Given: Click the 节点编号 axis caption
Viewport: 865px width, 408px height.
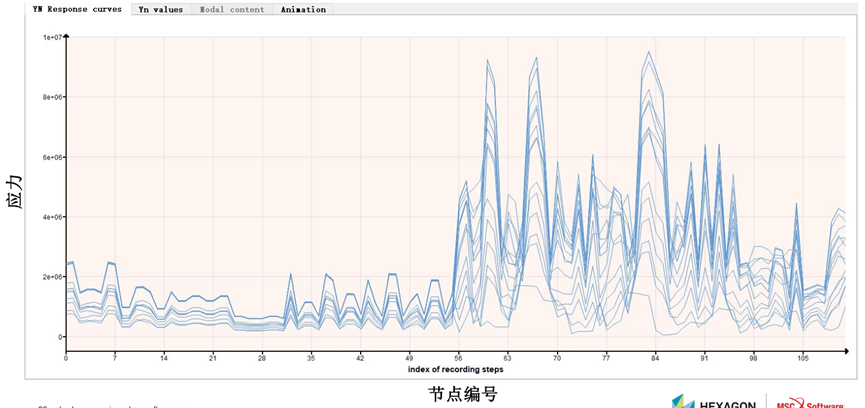Looking at the screenshot, I should [x=463, y=394].
